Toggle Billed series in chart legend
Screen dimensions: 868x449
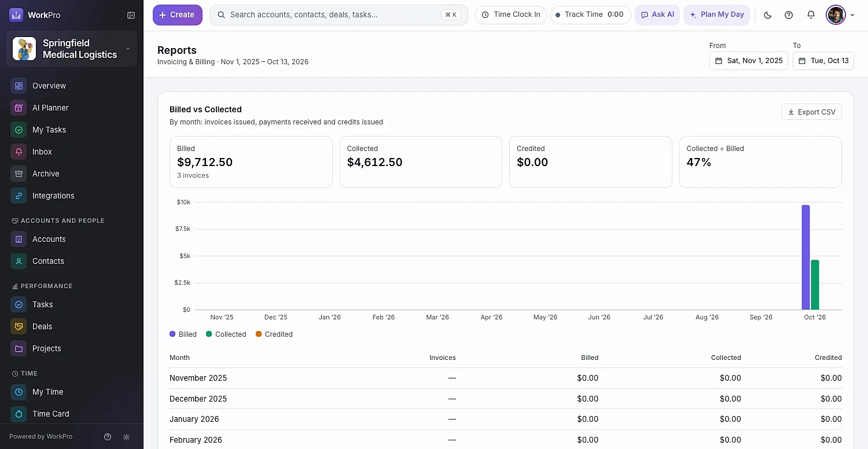(183, 334)
